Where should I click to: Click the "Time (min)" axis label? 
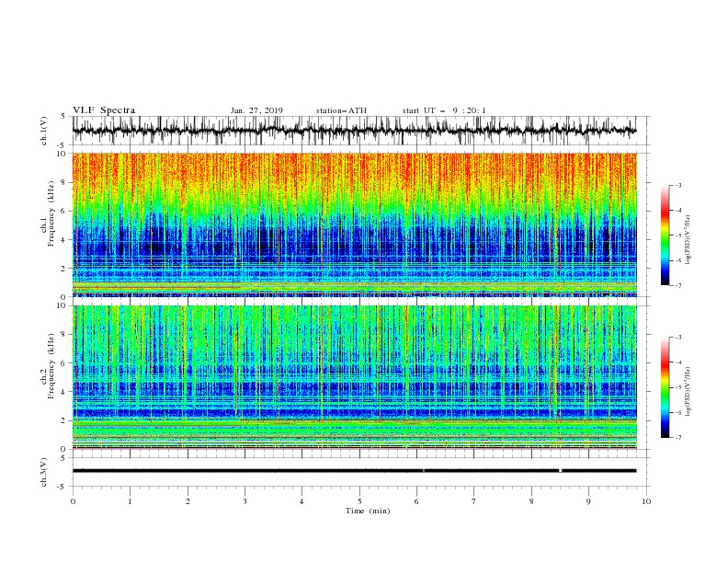pos(368,511)
